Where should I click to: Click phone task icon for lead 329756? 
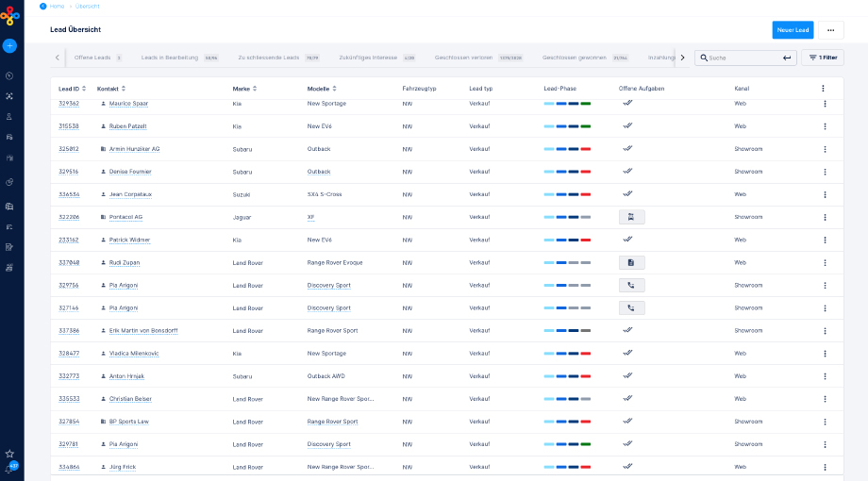631,285
